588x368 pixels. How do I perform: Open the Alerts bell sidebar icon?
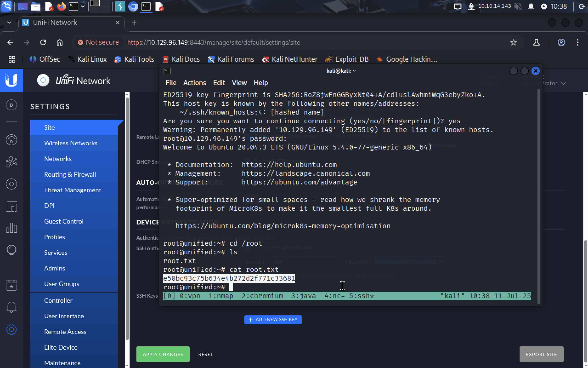click(x=11, y=308)
